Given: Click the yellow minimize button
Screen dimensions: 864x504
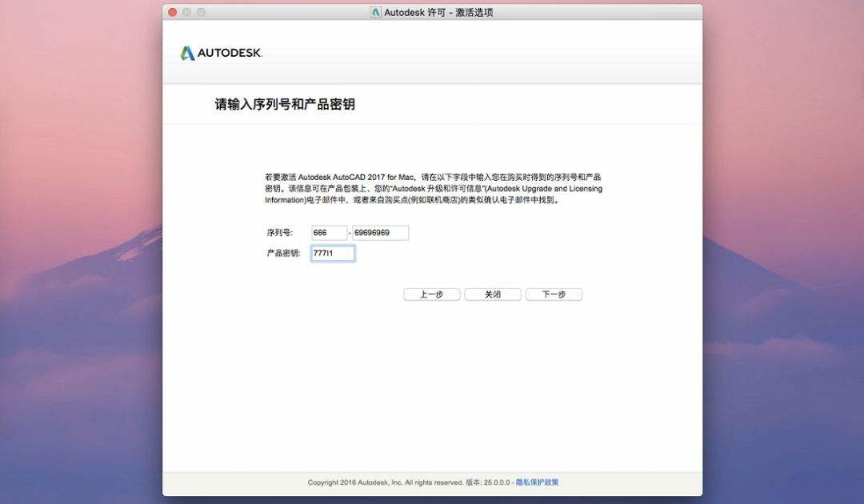Looking at the screenshot, I should 185,12.
